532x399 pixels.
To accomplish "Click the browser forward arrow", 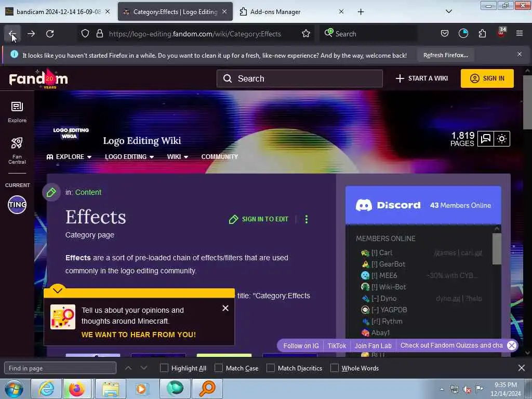I will pyautogui.click(x=31, y=34).
